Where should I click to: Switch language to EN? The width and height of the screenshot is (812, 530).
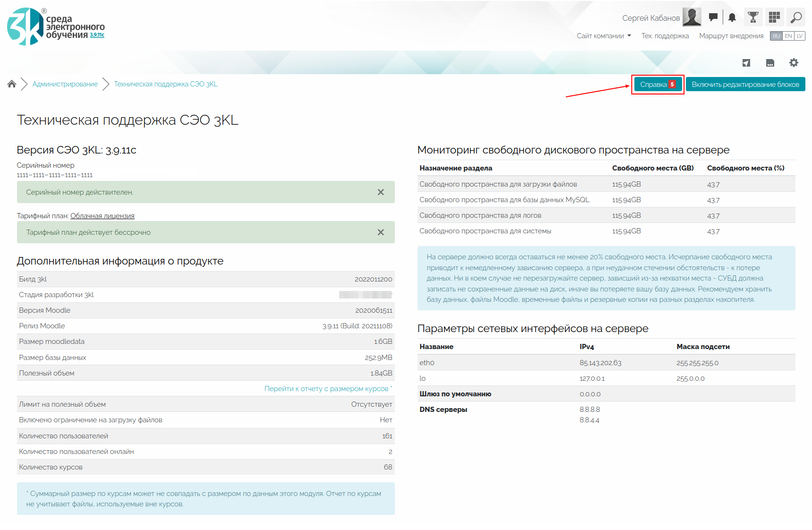tap(788, 36)
